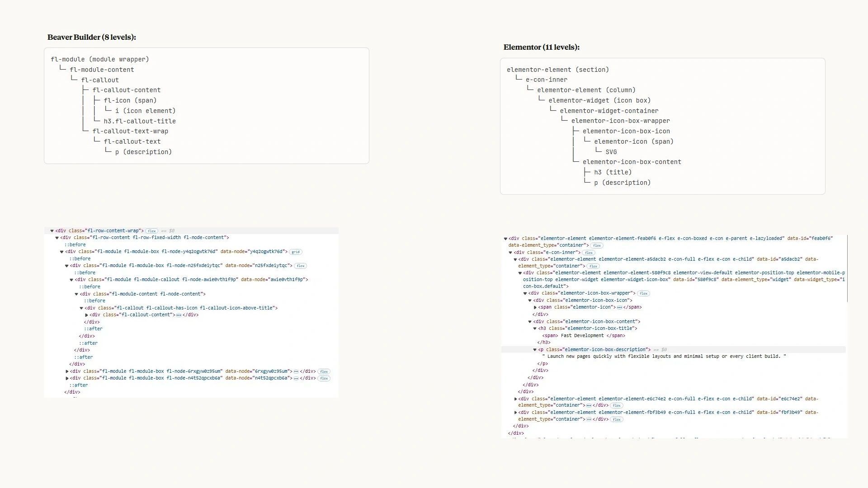Toggle flex badge on elementor-element-fbf3b49 container

point(617,420)
